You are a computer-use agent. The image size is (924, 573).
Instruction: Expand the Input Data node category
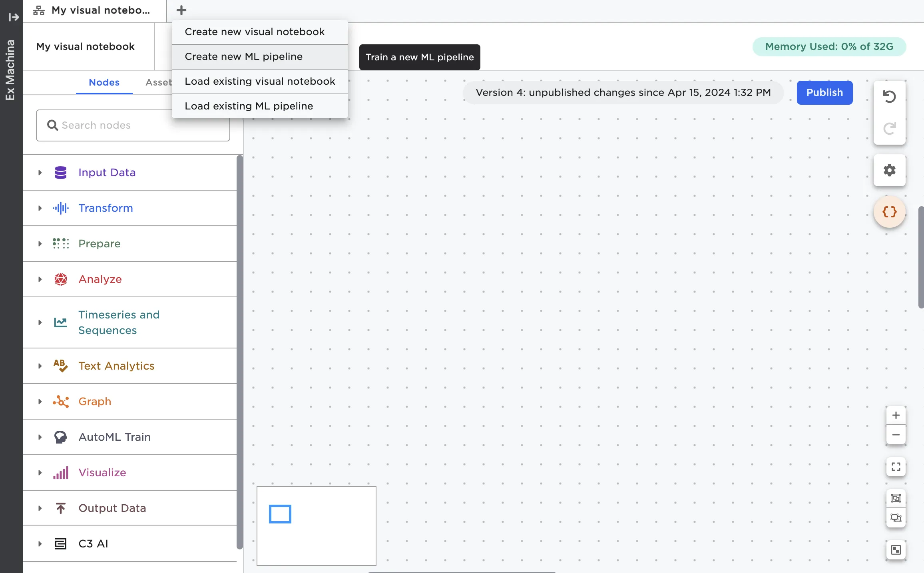(x=40, y=173)
